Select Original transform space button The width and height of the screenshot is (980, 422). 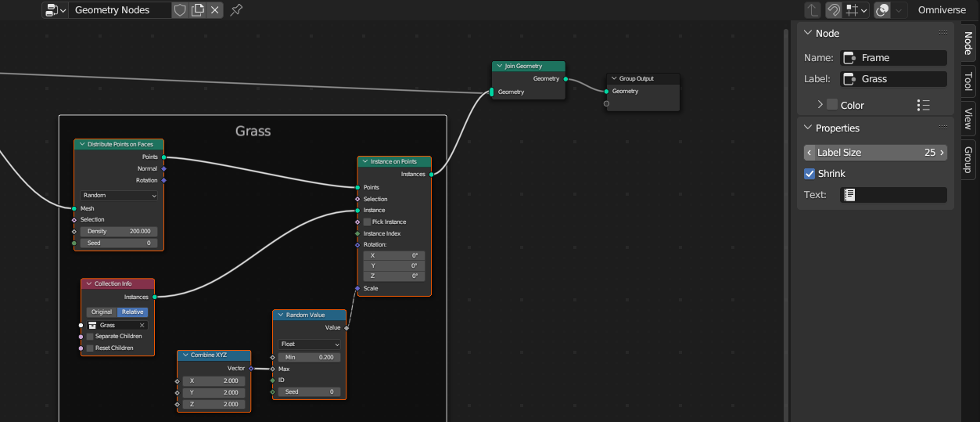coord(102,312)
